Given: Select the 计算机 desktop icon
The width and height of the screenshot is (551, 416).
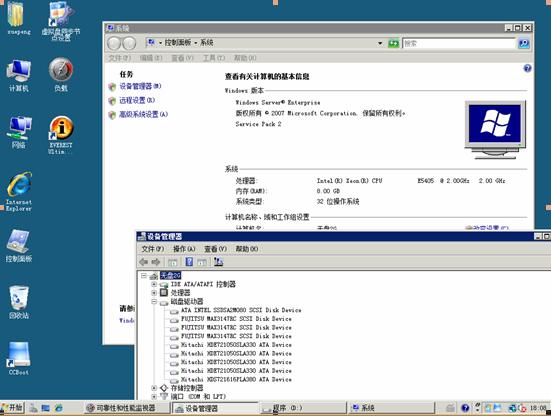Looking at the screenshot, I should (x=19, y=75).
